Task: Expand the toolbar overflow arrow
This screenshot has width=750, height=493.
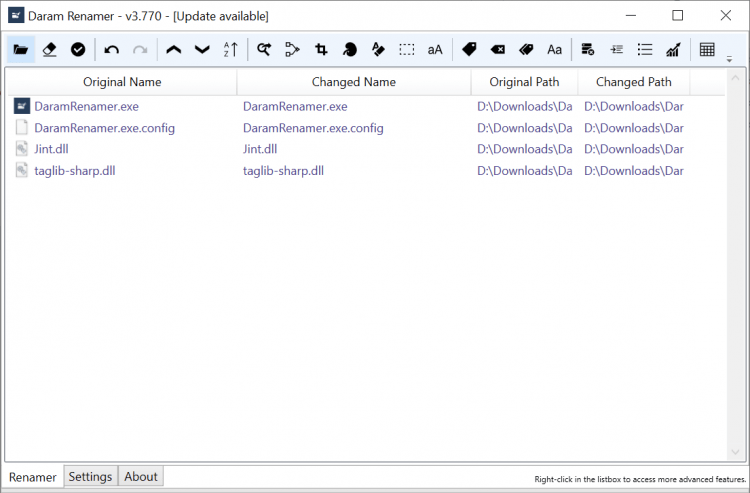Action: point(729,59)
